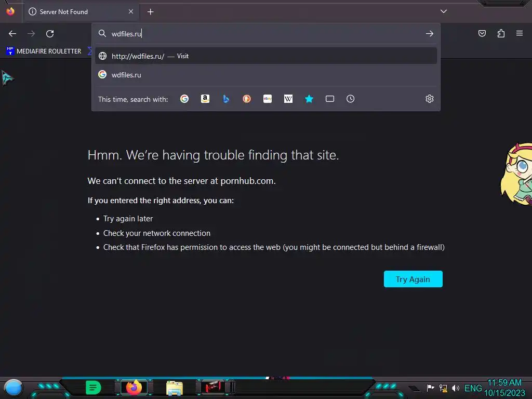Search with Wikipedia this time

[x=288, y=99]
